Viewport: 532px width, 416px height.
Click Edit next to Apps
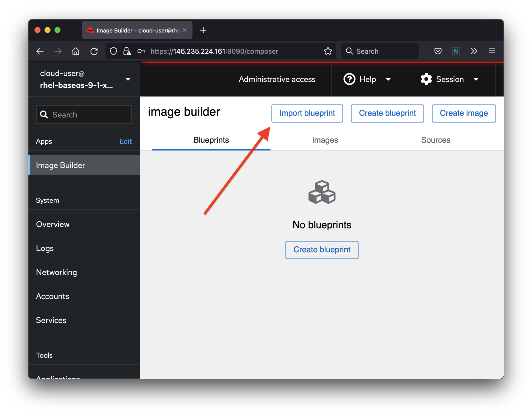coord(125,141)
